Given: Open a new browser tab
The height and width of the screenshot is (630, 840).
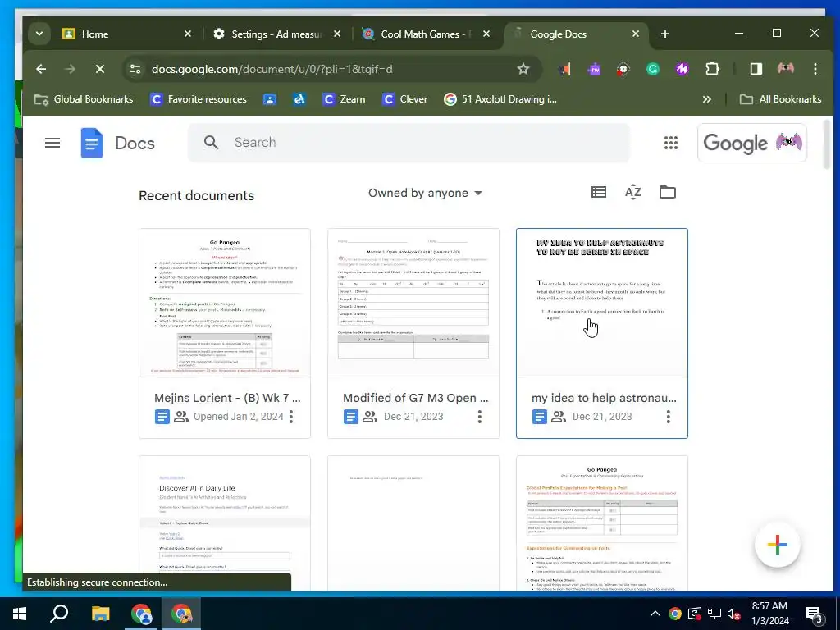Looking at the screenshot, I should pos(664,34).
